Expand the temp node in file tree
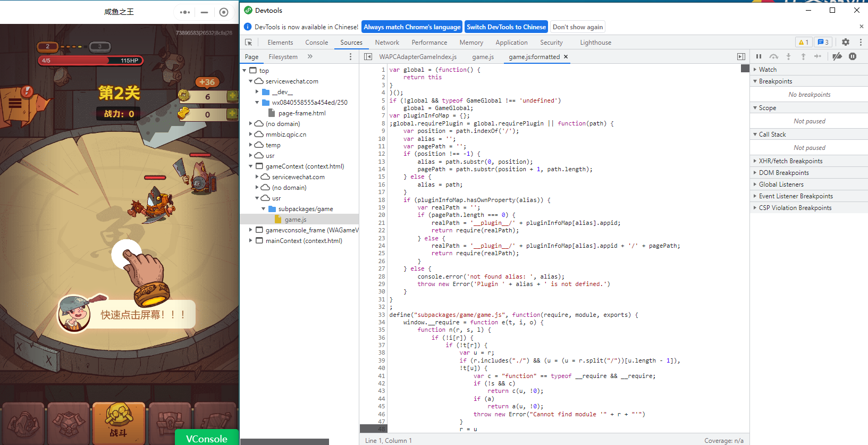This screenshot has width=868, height=445. [251, 145]
